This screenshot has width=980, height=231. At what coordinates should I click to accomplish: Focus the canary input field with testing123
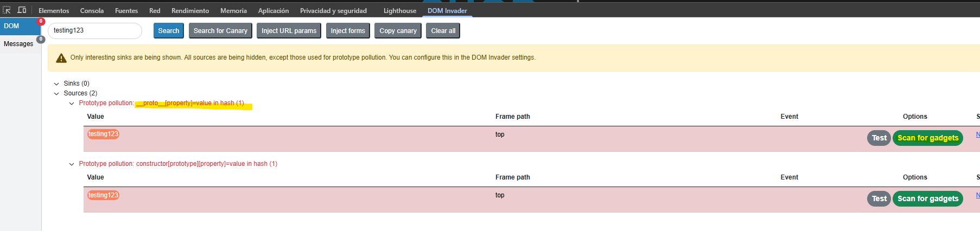95,31
